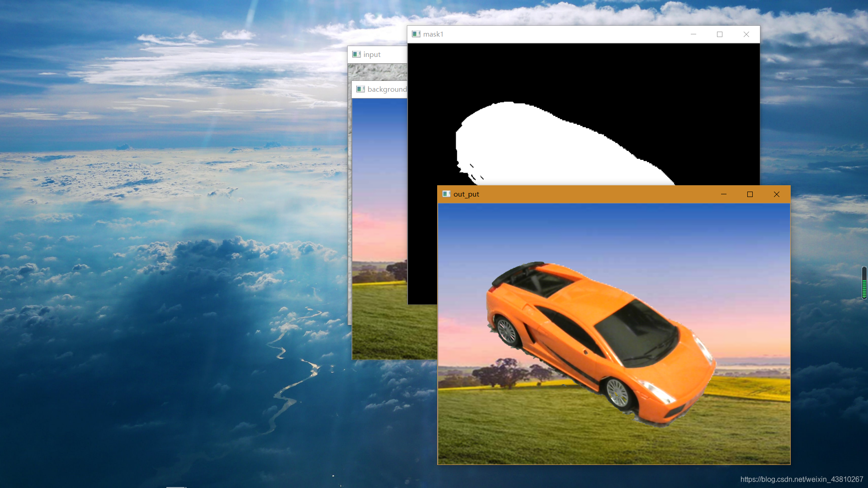This screenshot has width=868, height=488.
Task: Minimize the out_put window
Action: pyautogui.click(x=723, y=194)
